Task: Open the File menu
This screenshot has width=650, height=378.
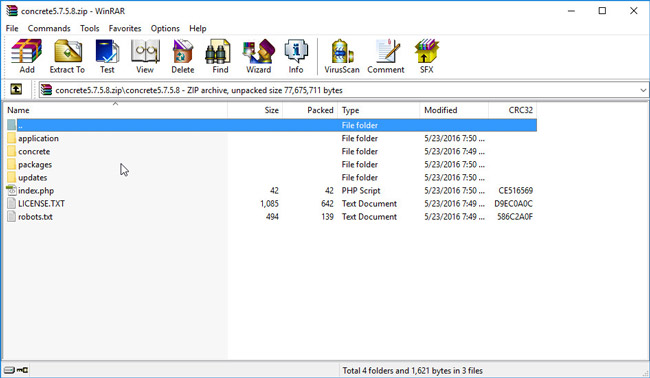Action: coord(12,28)
